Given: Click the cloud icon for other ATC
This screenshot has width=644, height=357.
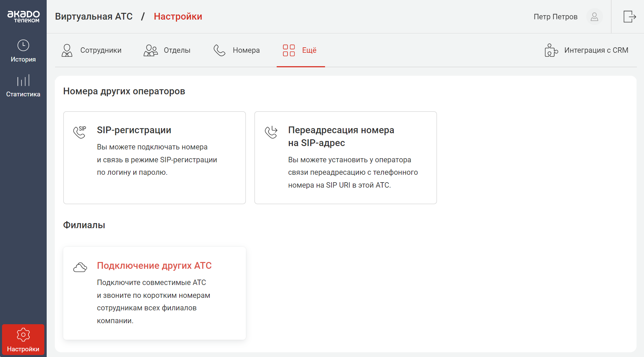Looking at the screenshot, I should click(80, 267).
